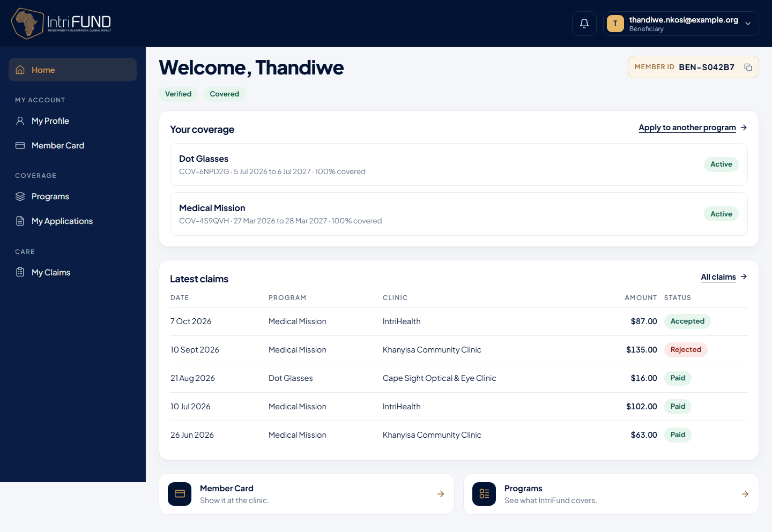Open the Medical Mission coverage card

coord(459,214)
